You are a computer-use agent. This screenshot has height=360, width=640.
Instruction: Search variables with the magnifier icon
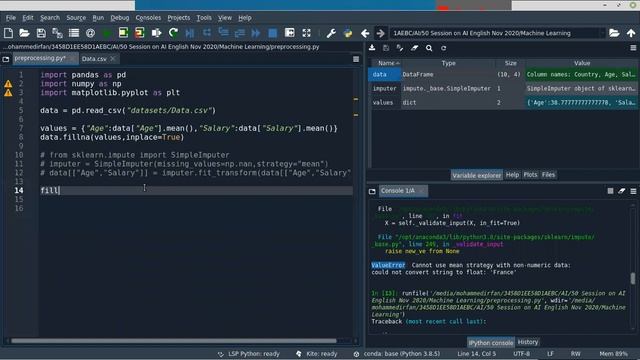[x=429, y=48]
